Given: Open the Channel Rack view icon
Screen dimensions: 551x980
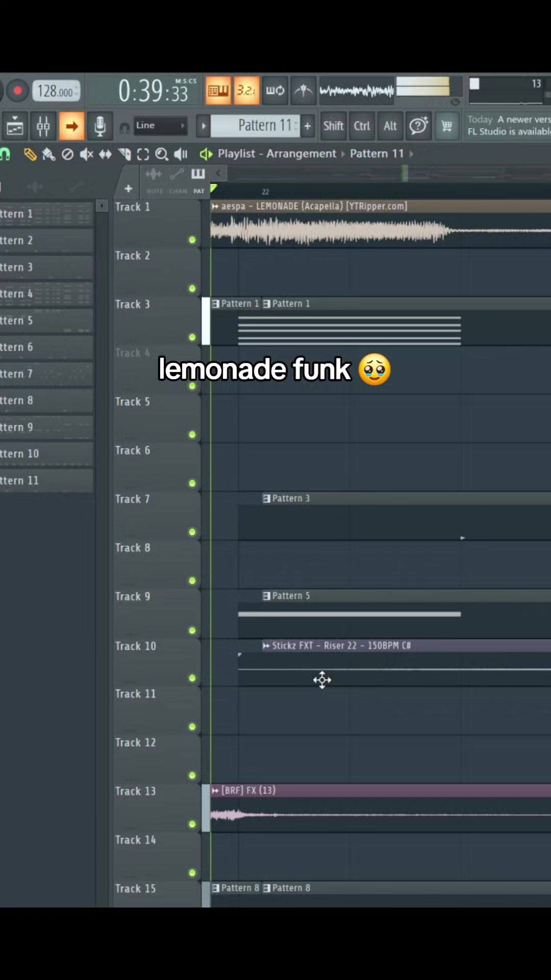Looking at the screenshot, I should [x=14, y=126].
